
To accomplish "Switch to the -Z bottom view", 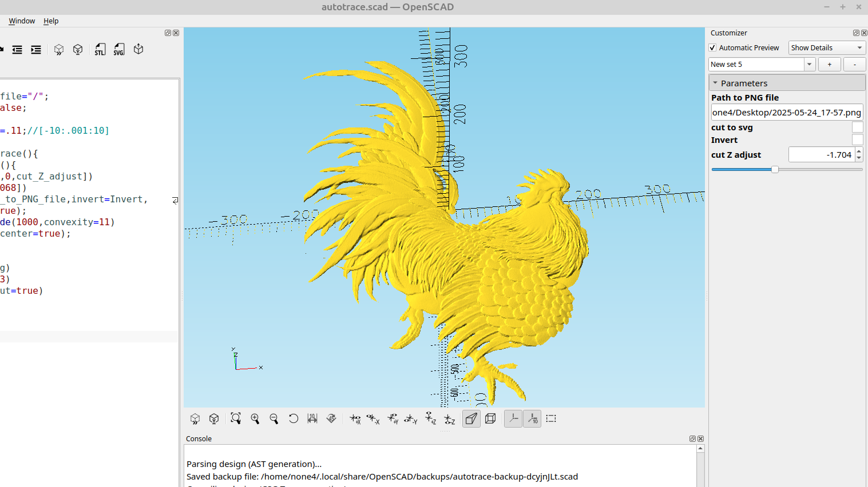I will tap(450, 419).
